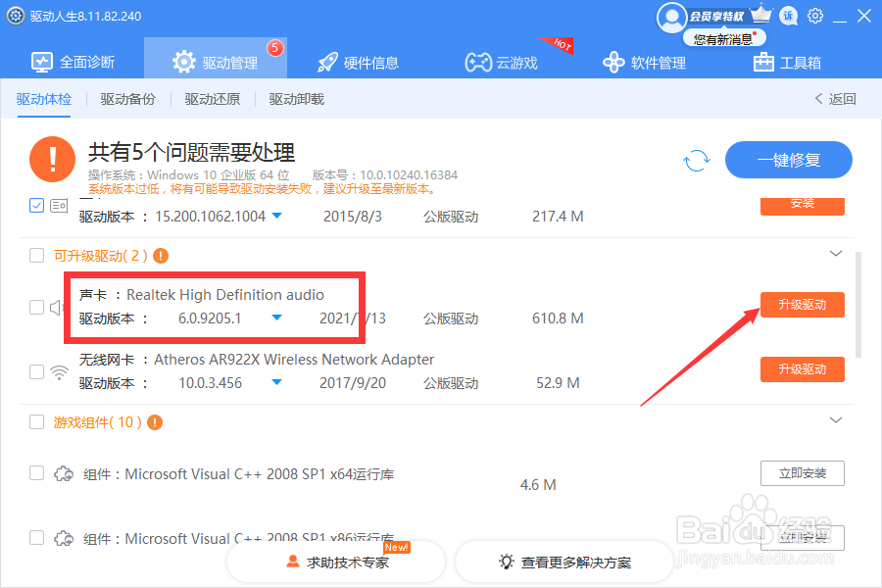Click 查看更多解决方案 button
The width and height of the screenshot is (882, 588).
[x=564, y=562]
